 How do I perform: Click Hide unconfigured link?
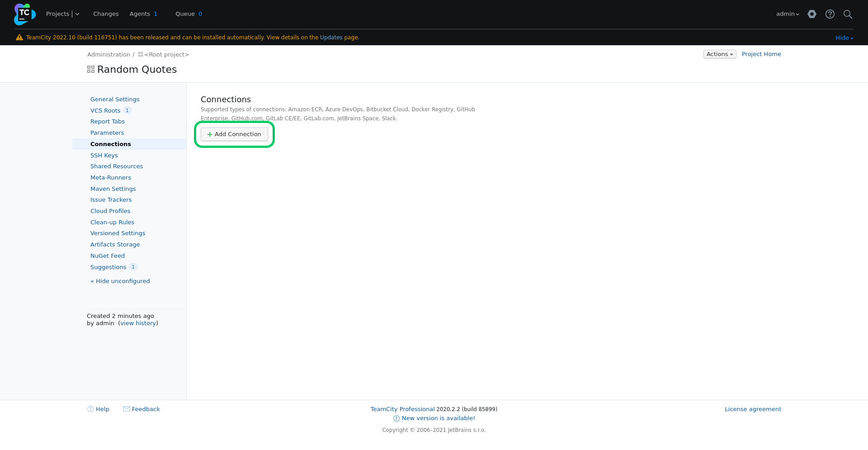(120, 281)
